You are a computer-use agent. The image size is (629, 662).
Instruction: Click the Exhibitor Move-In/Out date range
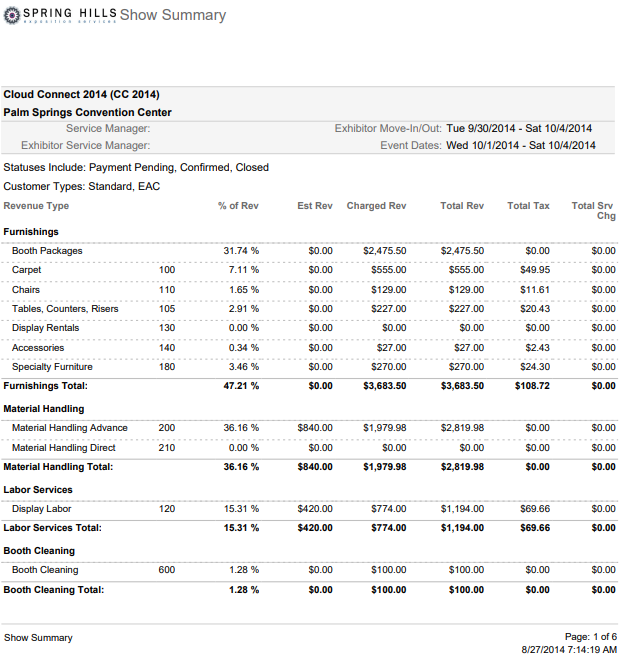519,128
